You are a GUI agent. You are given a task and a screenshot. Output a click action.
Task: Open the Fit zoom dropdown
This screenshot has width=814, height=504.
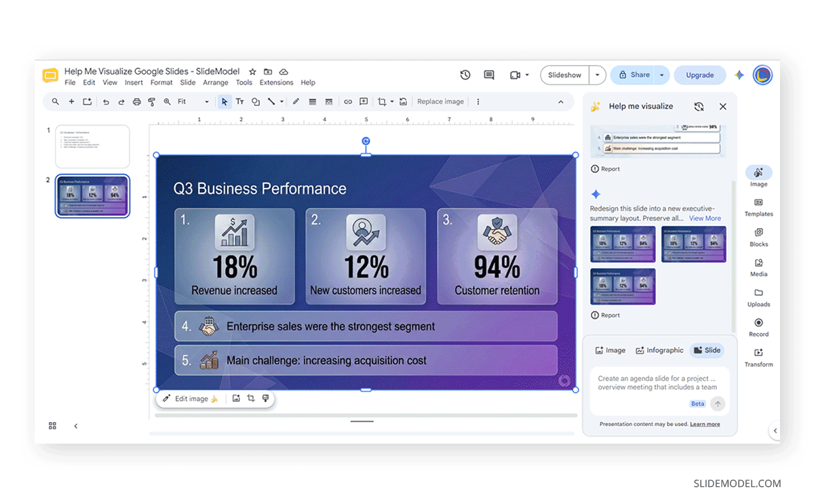(x=193, y=102)
